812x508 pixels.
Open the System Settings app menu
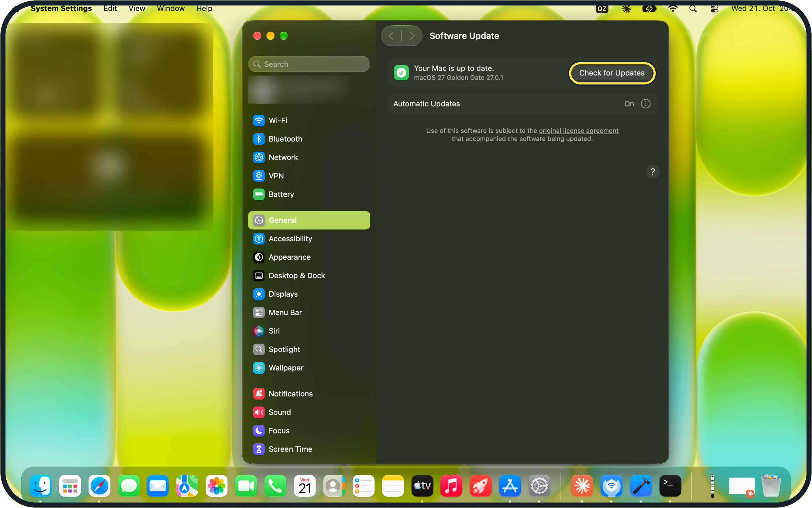pyautogui.click(x=61, y=8)
